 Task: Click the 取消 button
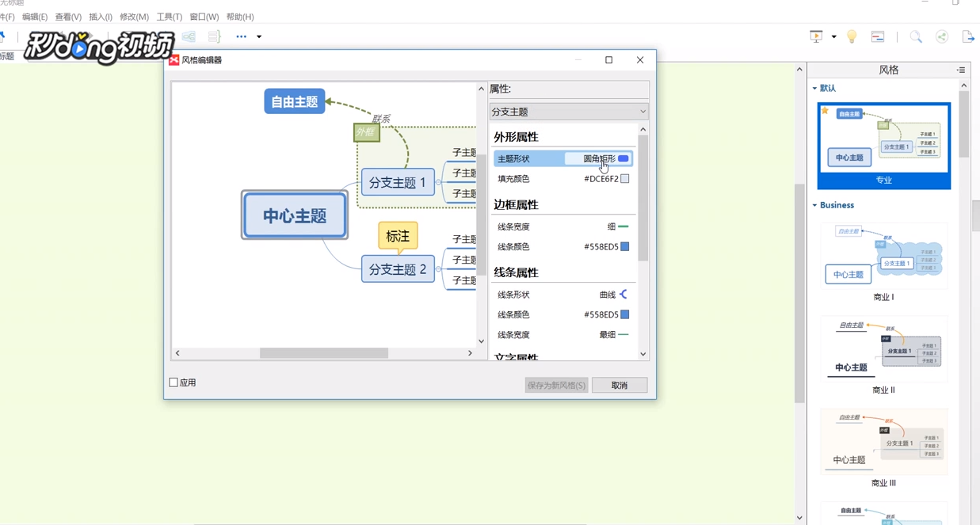(x=620, y=385)
